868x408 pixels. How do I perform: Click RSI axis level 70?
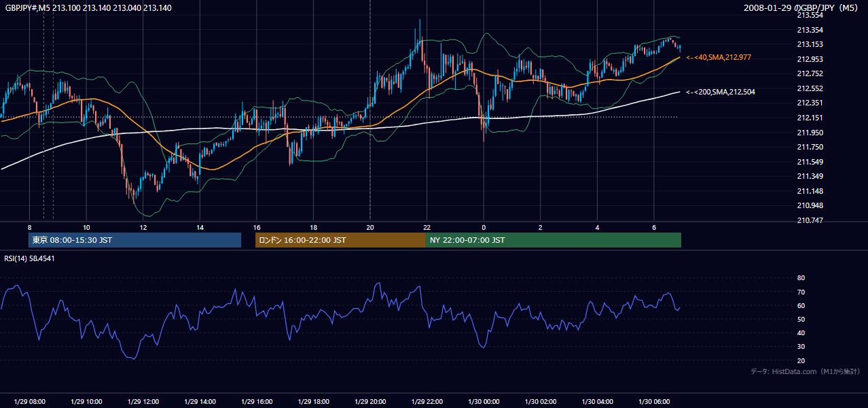pos(801,292)
